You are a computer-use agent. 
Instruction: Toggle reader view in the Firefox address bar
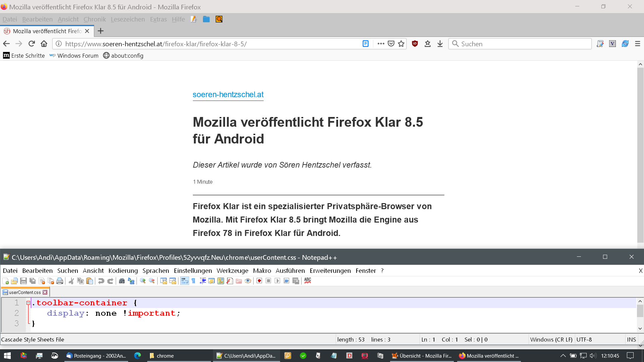coord(366,44)
